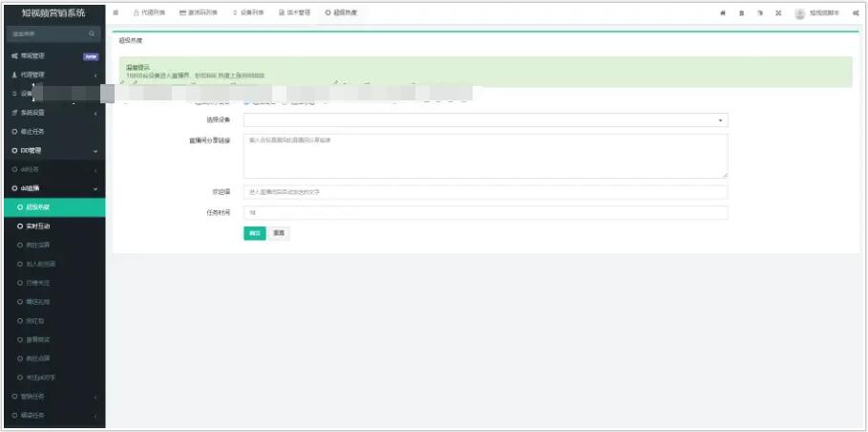The width and height of the screenshot is (868, 432).
Task: Switch to the 代理列表 tab
Action: pos(148,12)
